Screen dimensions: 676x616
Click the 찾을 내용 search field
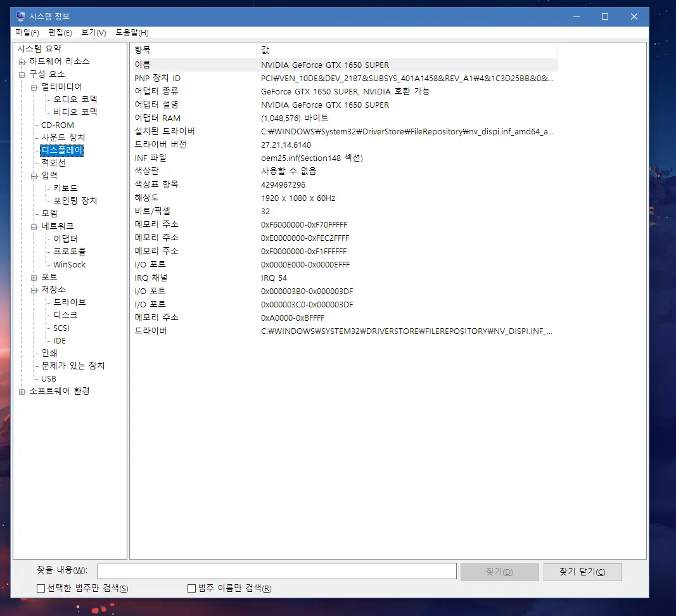pyautogui.click(x=277, y=571)
